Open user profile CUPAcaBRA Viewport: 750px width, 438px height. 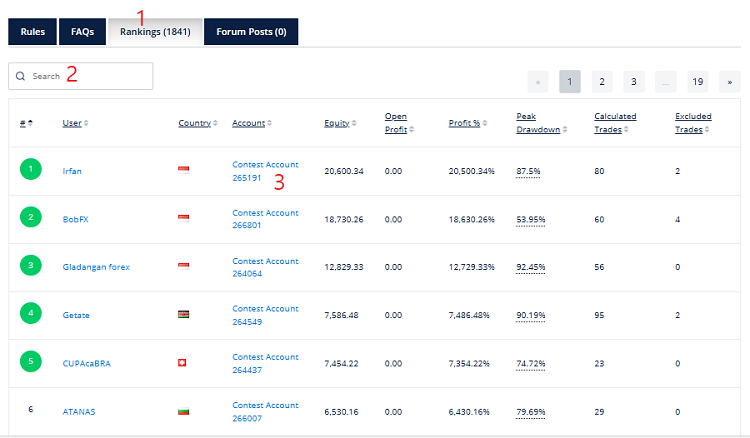(x=87, y=363)
